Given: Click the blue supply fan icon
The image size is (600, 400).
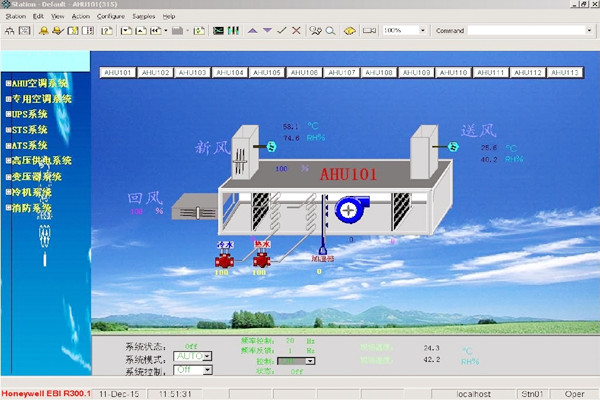Looking at the screenshot, I should (350, 208).
